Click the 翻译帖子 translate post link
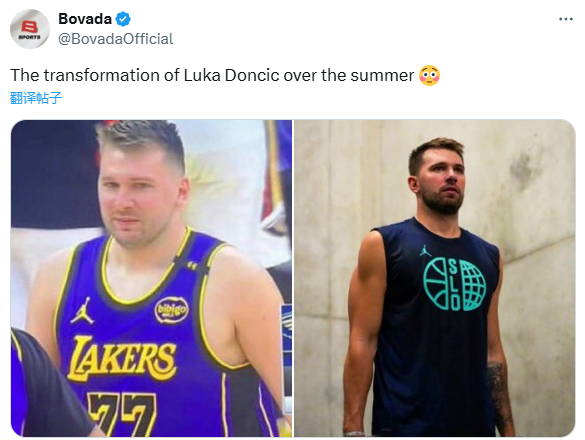Image resolution: width=585 pixels, height=440 pixels. point(36,98)
